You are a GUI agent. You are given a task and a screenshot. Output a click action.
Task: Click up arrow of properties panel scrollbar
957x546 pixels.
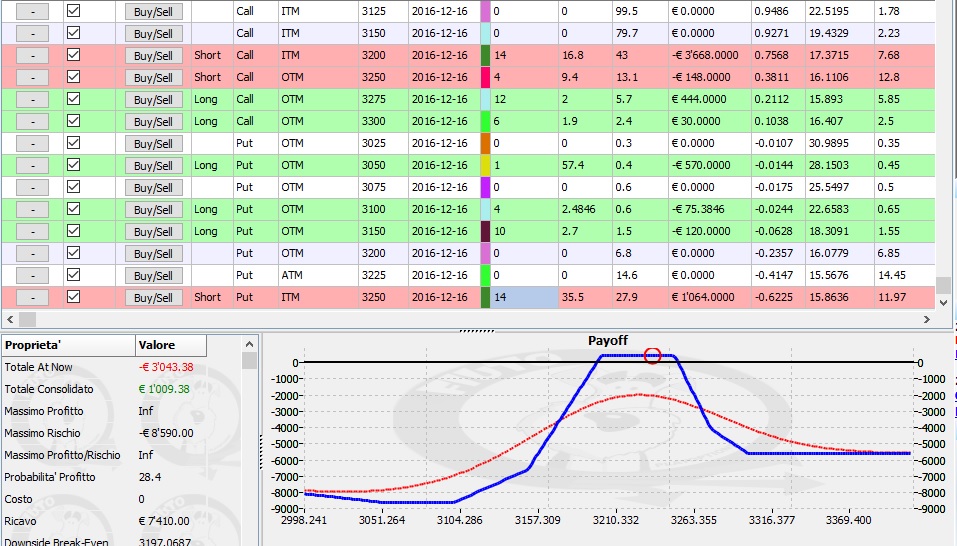click(249, 345)
